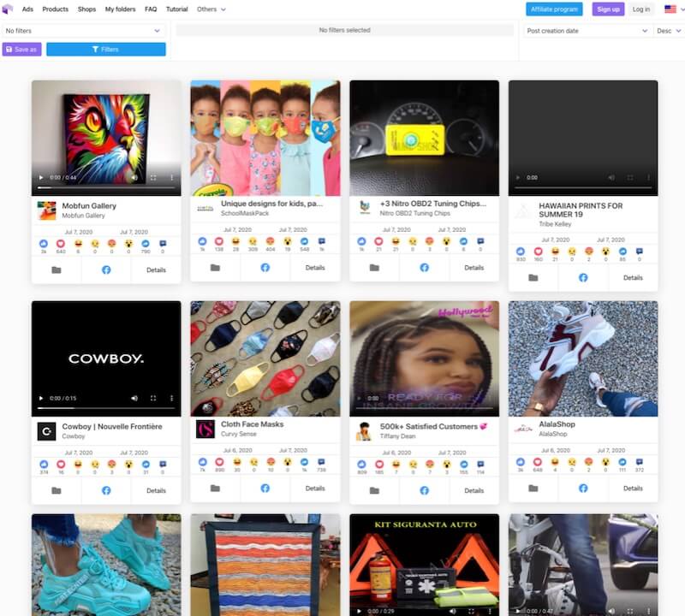This screenshot has width=685, height=616.
Task: Open My folders page
Action: 120,9
